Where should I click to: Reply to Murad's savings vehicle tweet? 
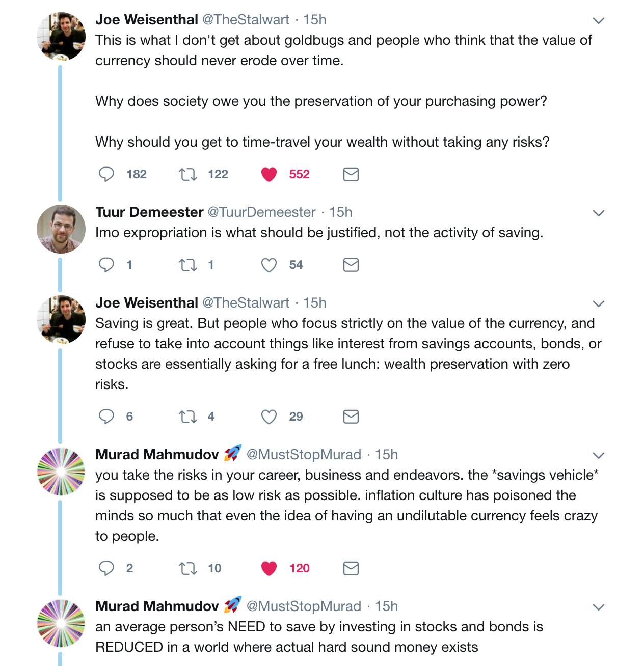point(106,568)
